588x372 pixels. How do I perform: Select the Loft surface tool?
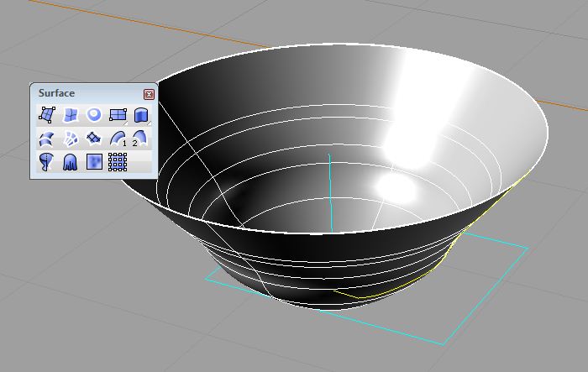pos(47,139)
